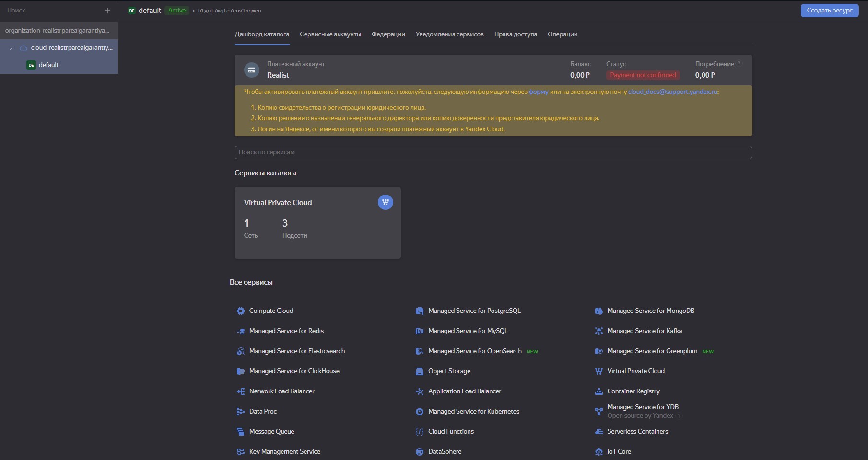Click the Cloud Functions icon

tap(419, 432)
